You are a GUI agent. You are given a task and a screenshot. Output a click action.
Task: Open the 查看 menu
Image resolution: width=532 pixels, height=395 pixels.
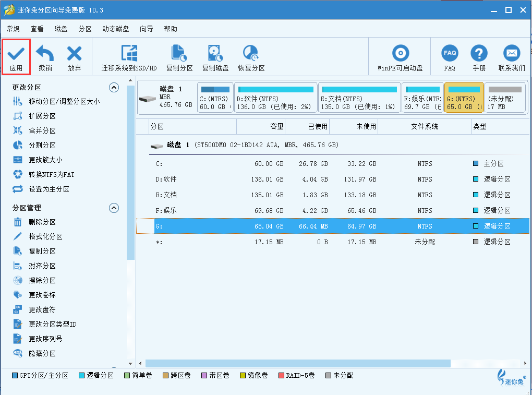point(37,29)
